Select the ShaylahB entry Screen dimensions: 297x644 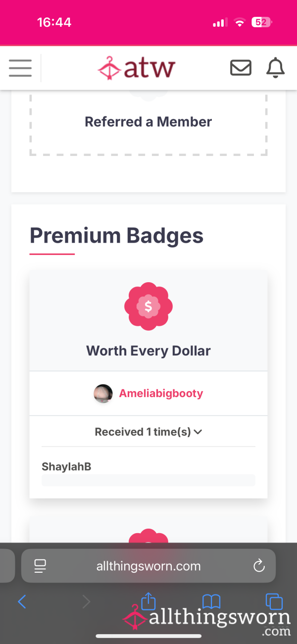click(x=66, y=466)
